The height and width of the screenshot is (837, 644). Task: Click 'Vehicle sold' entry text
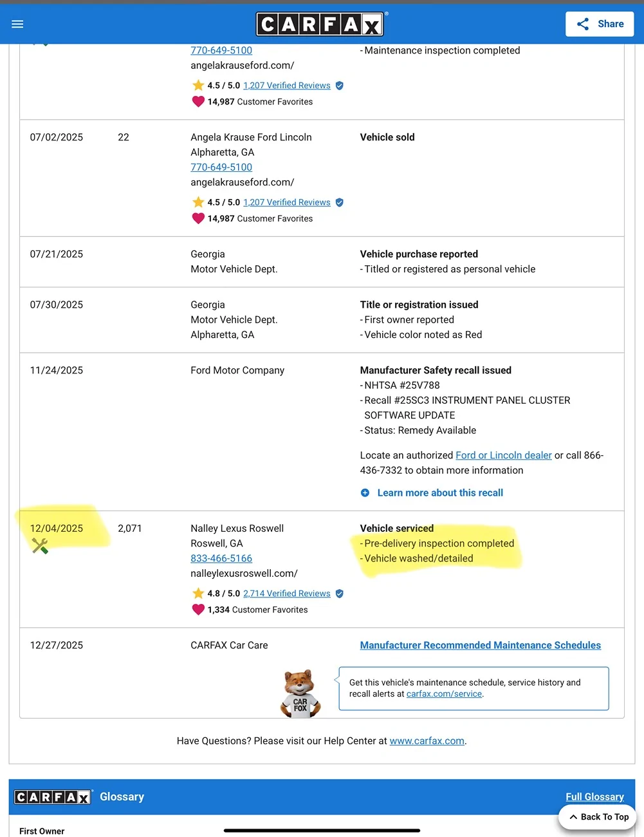tap(387, 137)
